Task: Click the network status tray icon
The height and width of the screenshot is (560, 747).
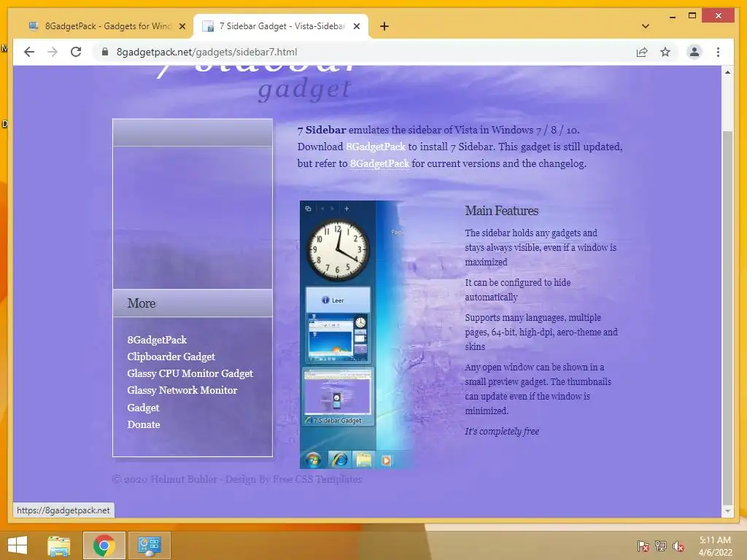Action: click(x=661, y=546)
